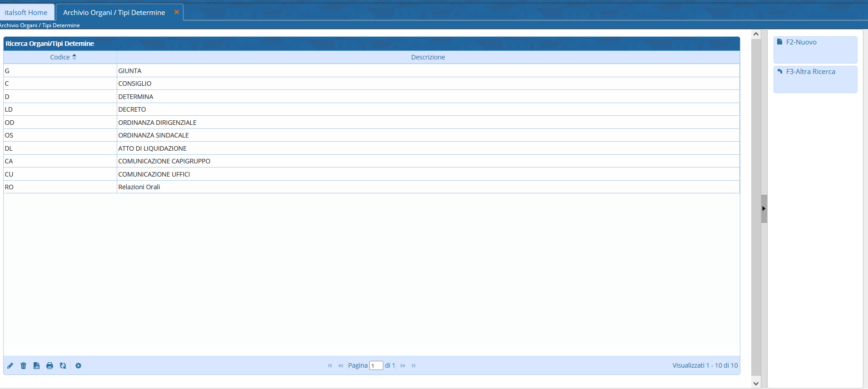Sort the table by Codice column
The image size is (868, 389).
coord(60,57)
